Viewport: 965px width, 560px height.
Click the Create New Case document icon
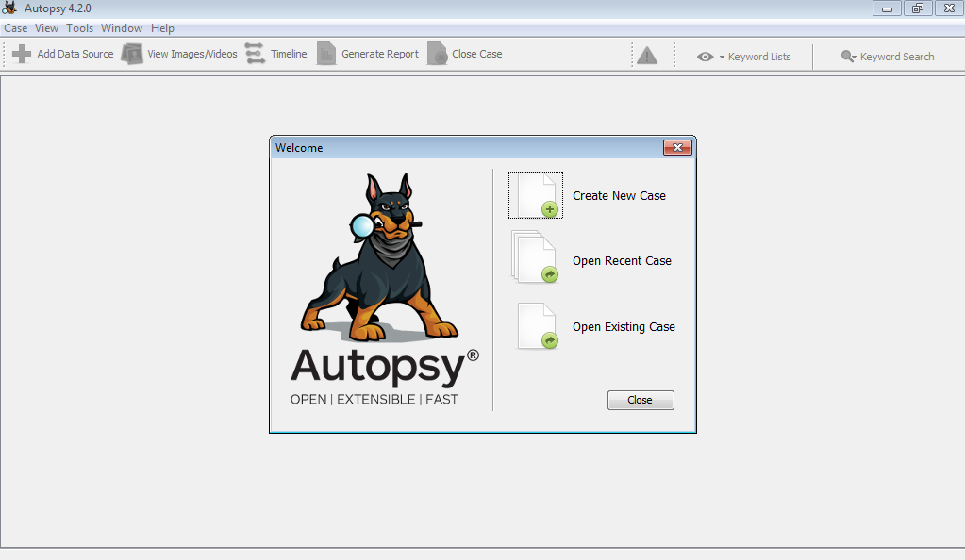536,195
